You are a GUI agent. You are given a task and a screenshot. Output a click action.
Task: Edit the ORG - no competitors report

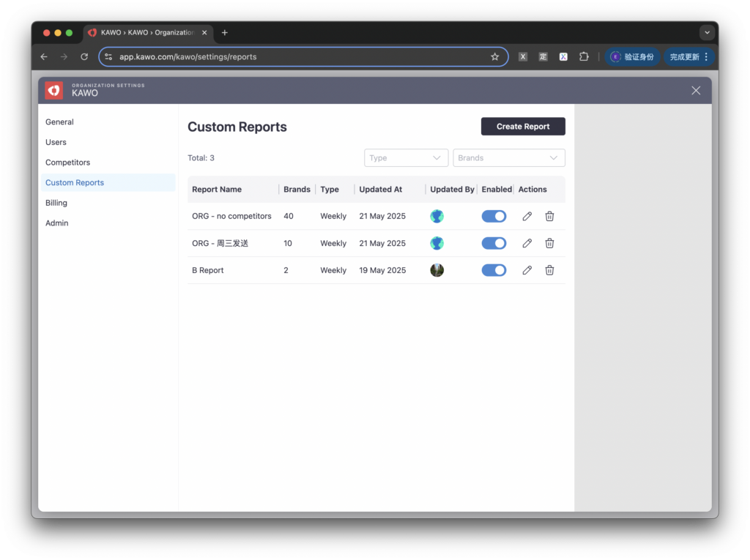pyautogui.click(x=527, y=217)
